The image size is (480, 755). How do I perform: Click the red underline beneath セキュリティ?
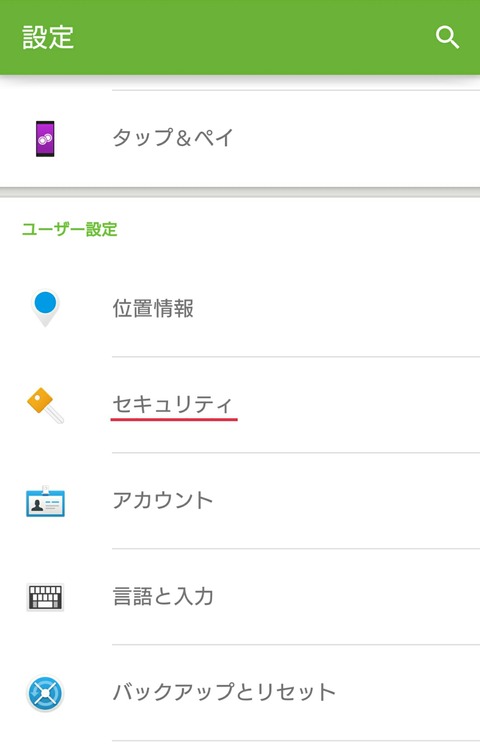(174, 419)
